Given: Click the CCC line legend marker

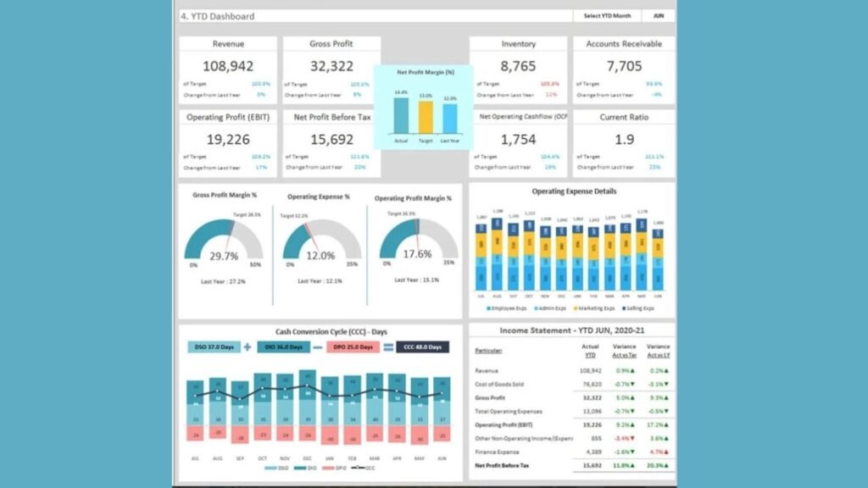Looking at the screenshot, I should 358,468.
